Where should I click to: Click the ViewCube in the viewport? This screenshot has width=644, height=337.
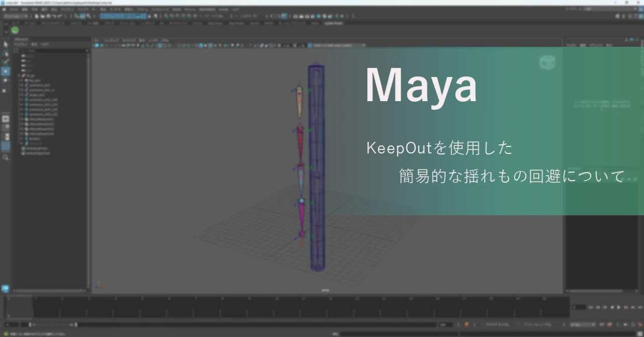point(547,63)
